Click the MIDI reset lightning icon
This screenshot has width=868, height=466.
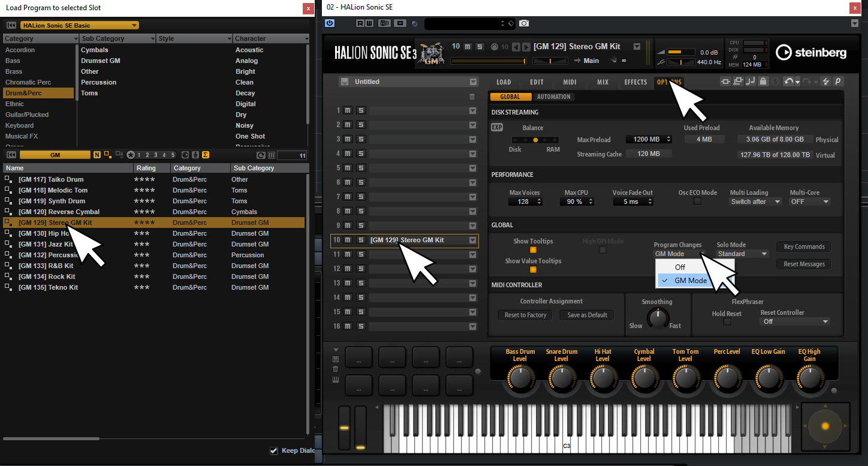[x=825, y=82]
